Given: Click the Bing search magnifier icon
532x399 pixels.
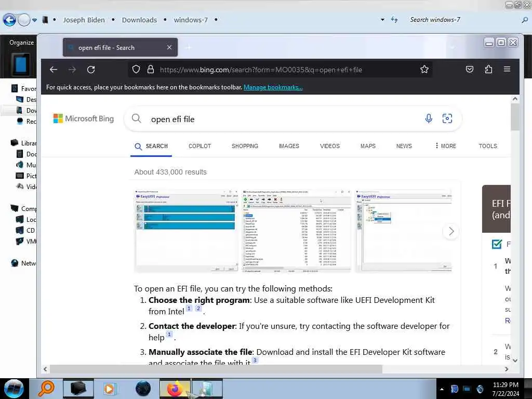Looking at the screenshot, I should pyautogui.click(x=137, y=118).
